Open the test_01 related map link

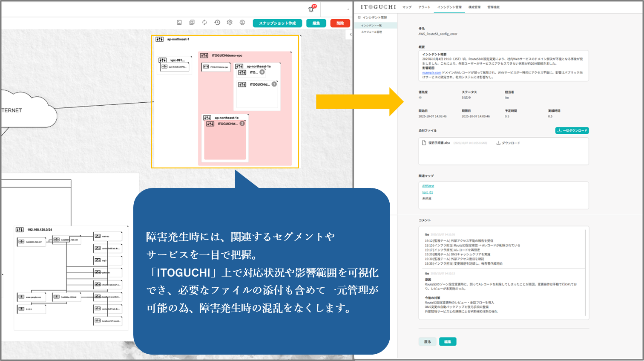(427, 192)
